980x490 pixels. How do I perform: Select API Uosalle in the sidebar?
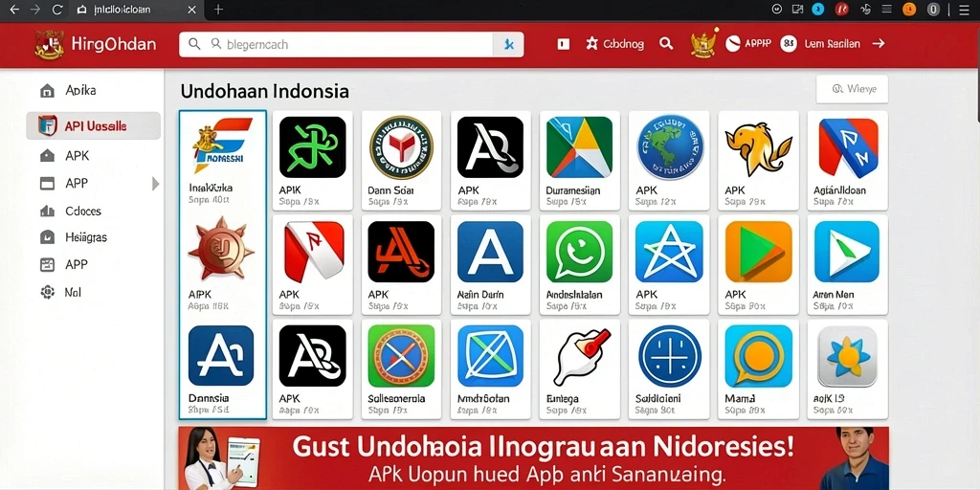point(93,126)
